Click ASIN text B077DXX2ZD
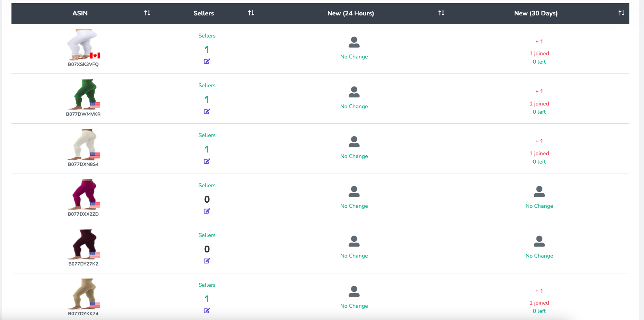Image resolution: width=644 pixels, height=320 pixels. tap(83, 214)
